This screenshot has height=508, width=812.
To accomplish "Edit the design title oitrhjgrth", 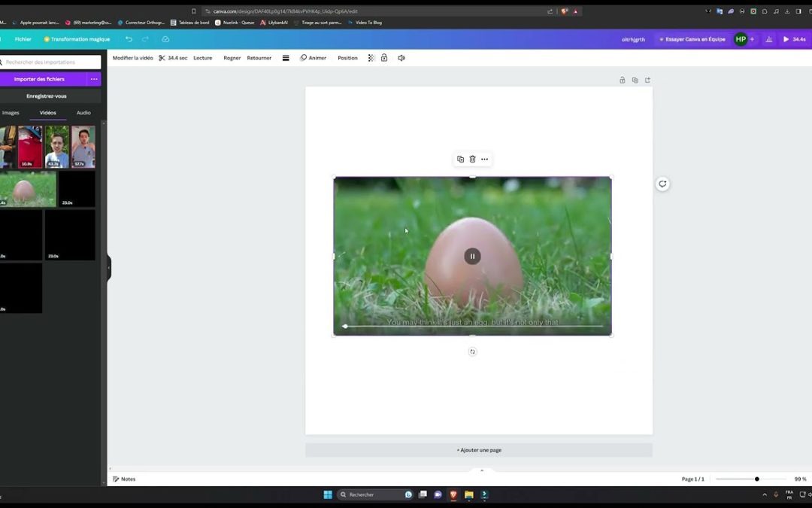I will click(633, 39).
